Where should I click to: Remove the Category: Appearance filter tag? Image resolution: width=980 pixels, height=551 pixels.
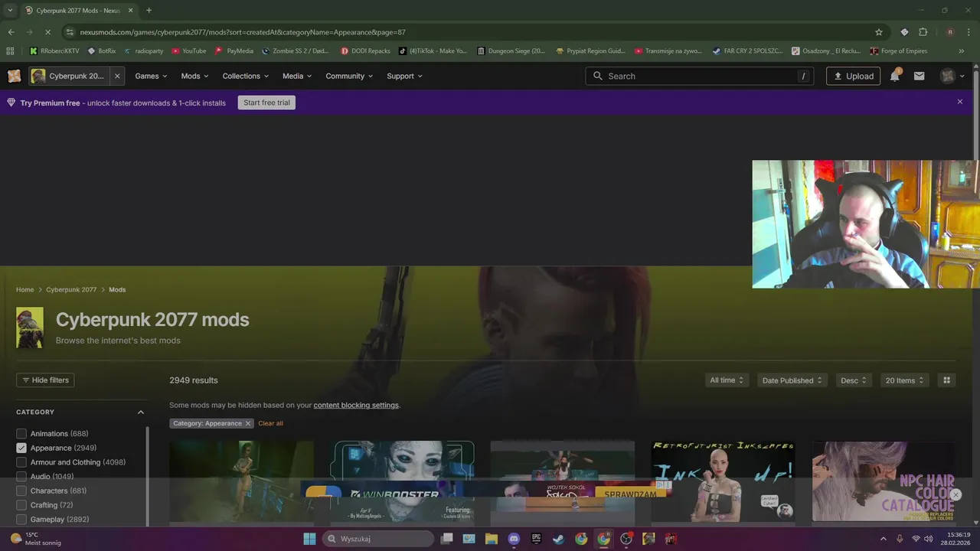pyautogui.click(x=247, y=423)
